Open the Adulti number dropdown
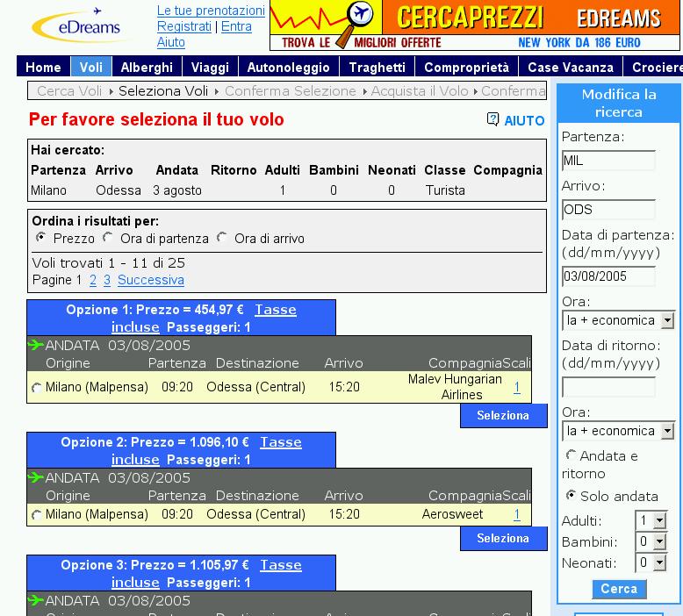This screenshot has height=616, width=683. [652, 521]
